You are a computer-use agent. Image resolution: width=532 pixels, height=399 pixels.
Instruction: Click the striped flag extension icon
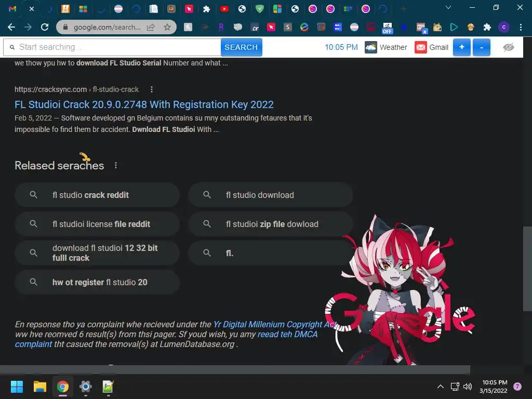354,27
